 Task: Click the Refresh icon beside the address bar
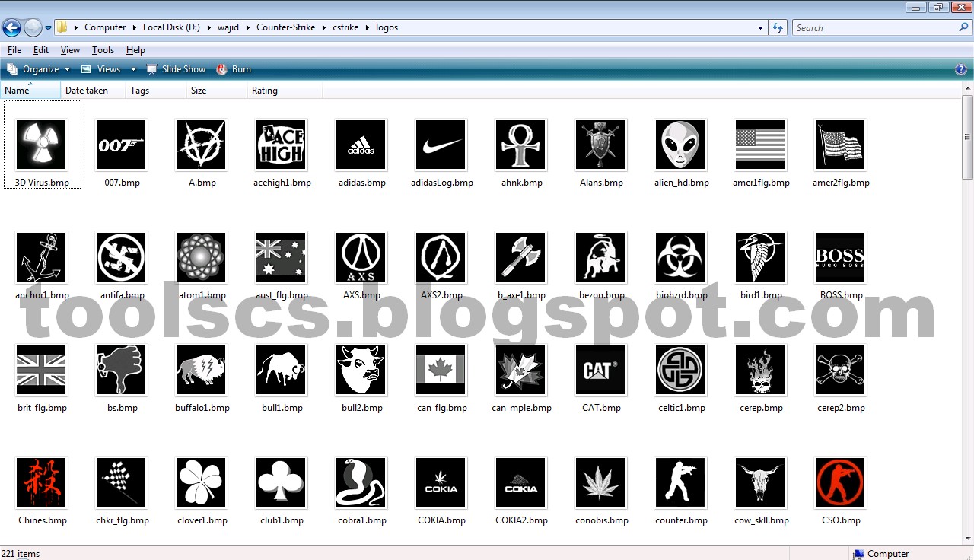click(778, 27)
